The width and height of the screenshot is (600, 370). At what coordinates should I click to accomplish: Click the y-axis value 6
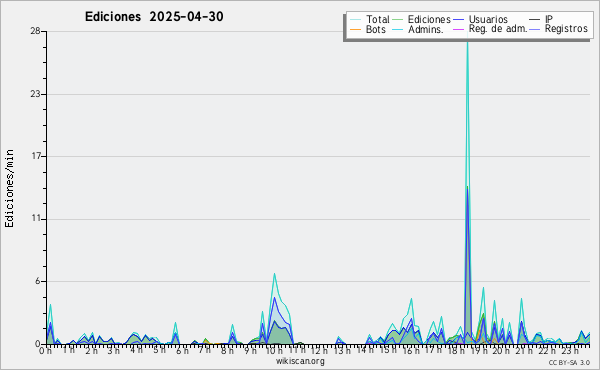pyautogui.click(x=38, y=281)
